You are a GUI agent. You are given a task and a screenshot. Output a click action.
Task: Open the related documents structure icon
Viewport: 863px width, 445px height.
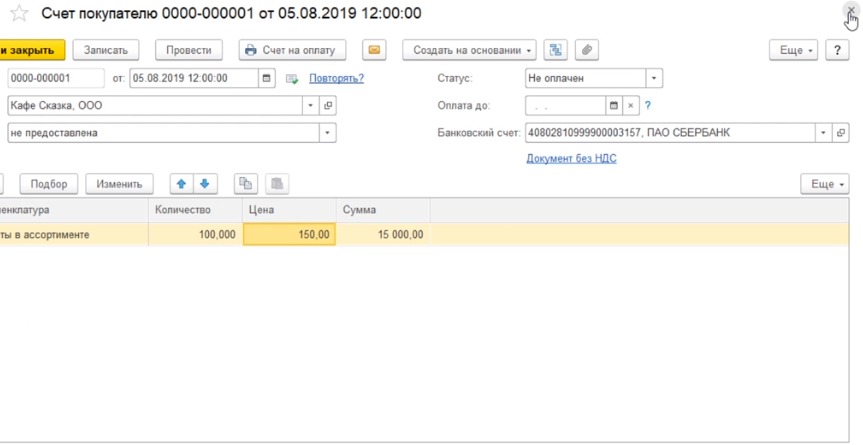click(557, 50)
